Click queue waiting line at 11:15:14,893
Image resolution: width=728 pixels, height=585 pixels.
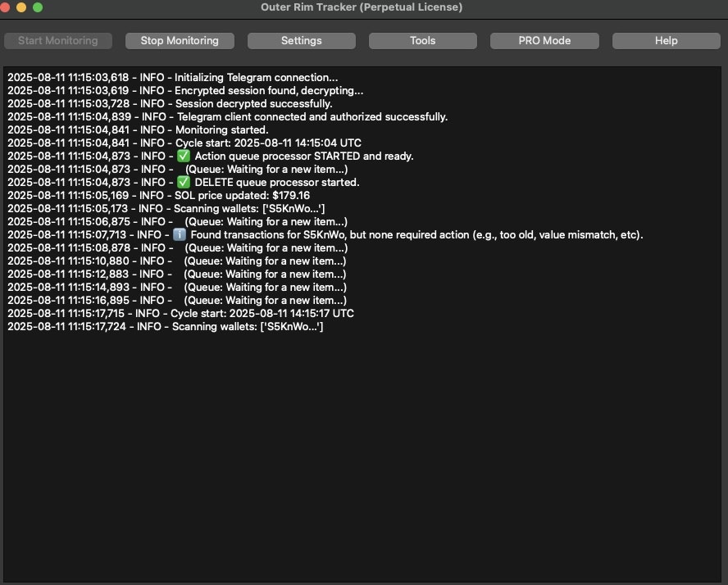177,287
